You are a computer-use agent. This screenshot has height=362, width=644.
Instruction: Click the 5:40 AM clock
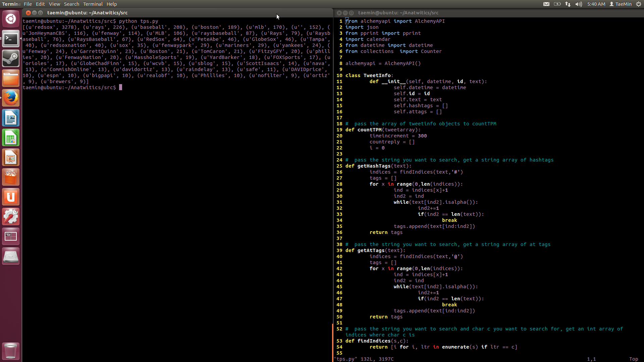tap(596, 4)
